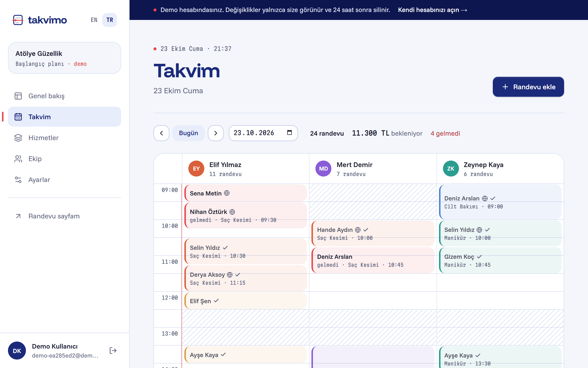Click the Randevu ekle button
This screenshot has width=588, height=368.
pyautogui.click(x=528, y=87)
